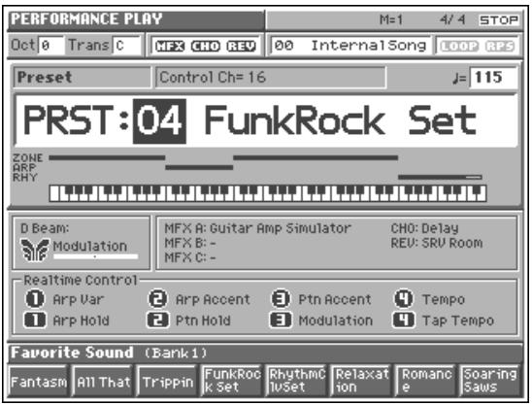The width and height of the screenshot is (532, 405).
Task: Toggle the REV reverb indicator
Action: [241, 46]
